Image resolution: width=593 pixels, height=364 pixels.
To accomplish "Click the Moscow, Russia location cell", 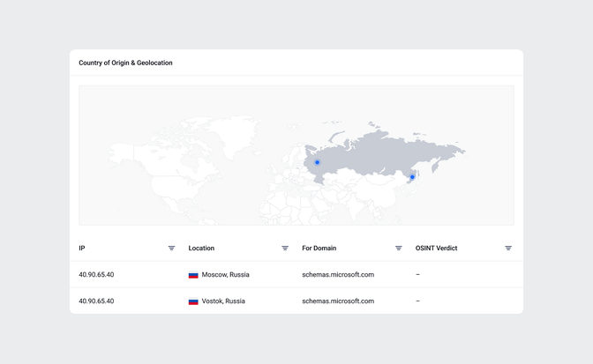I will coord(219,274).
